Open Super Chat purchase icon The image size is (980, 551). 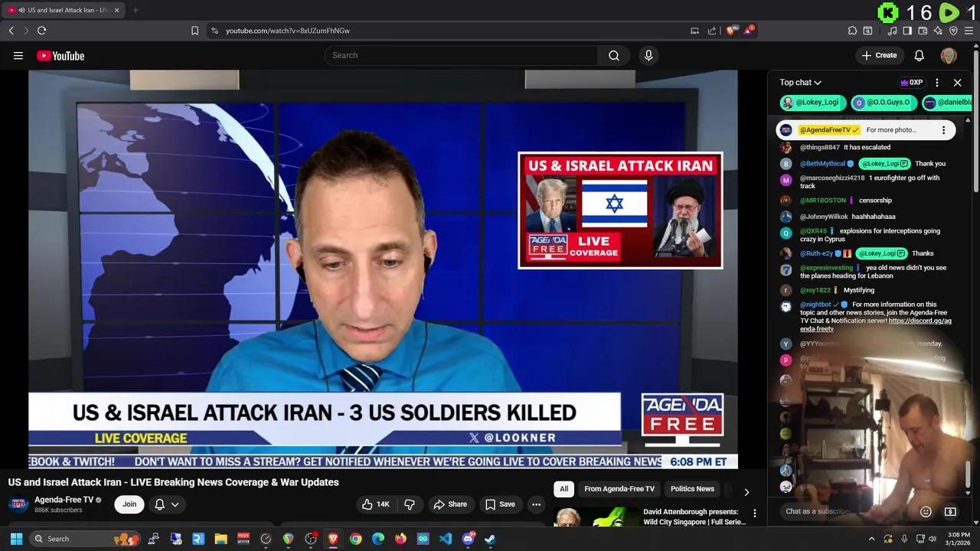pyautogui.click(x=950, y=511)
